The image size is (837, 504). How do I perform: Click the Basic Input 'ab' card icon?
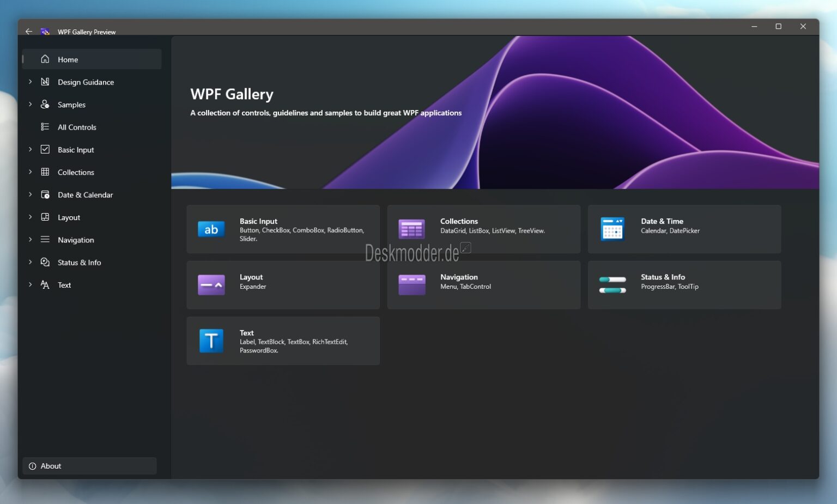211,229
